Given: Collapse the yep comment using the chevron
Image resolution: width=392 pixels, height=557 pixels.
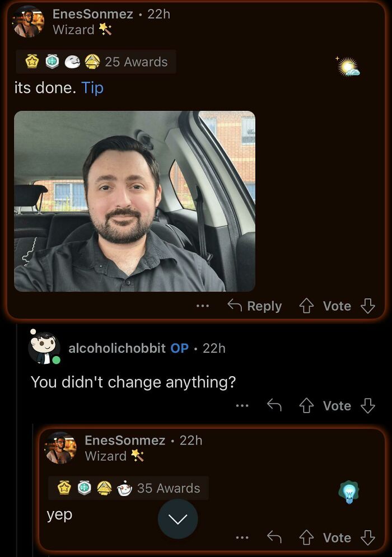Looking at the screenshot, I should [x=178, y=519].
